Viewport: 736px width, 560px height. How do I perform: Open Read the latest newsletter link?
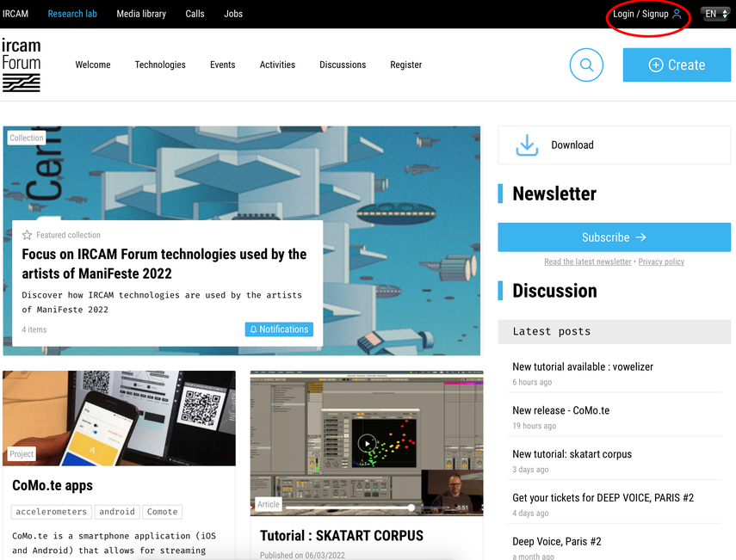(588, 262)
